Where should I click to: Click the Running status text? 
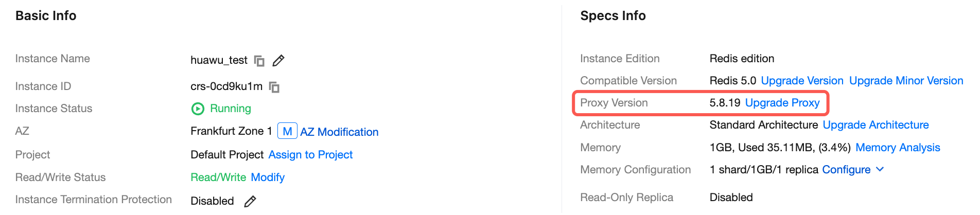click(231, 109)
